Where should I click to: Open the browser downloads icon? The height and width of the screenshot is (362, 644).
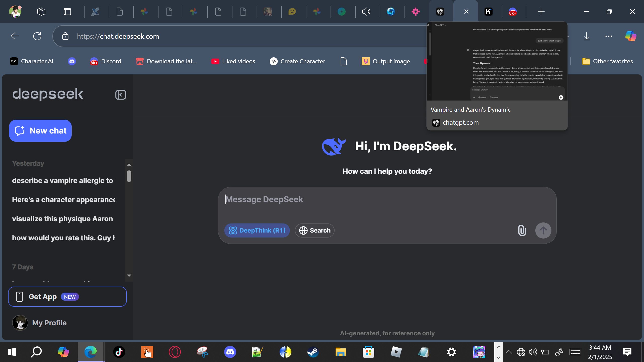click(586, 36)
